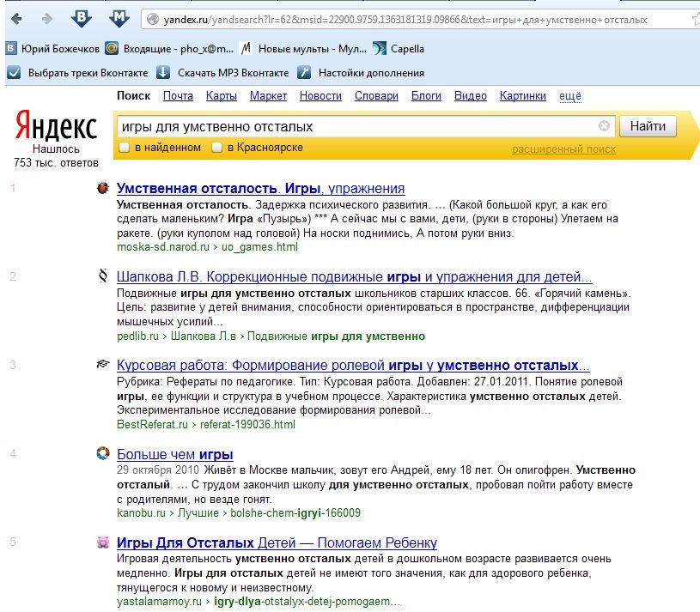Click the browser back arrow
The image size is (700, 612).
[19, 18]
